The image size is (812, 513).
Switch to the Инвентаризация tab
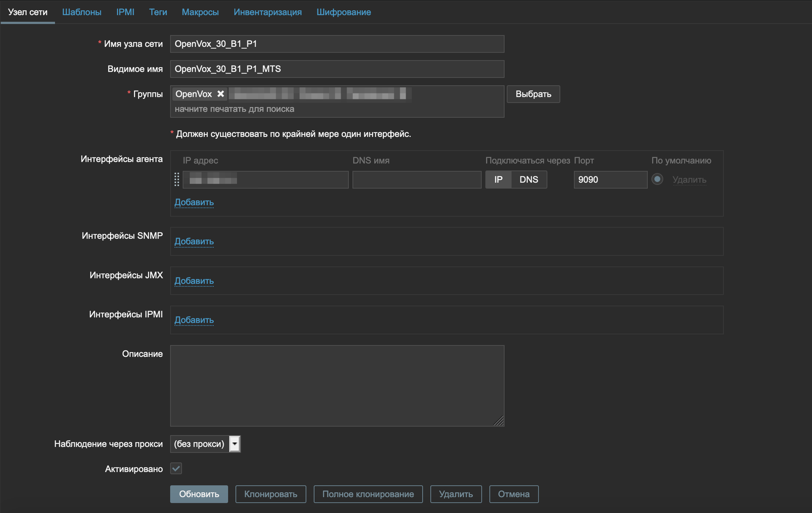tap(268, 12)
